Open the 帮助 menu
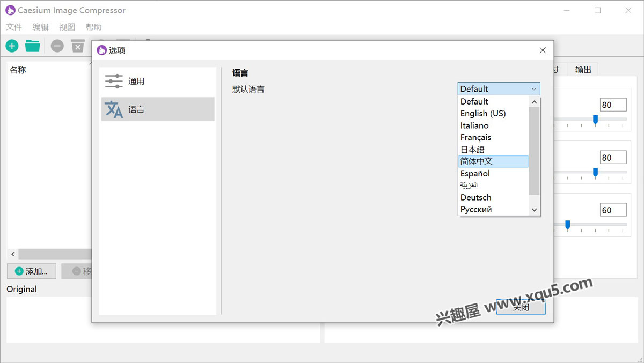This screenshot has width=644, height=363. pos(93,27)
